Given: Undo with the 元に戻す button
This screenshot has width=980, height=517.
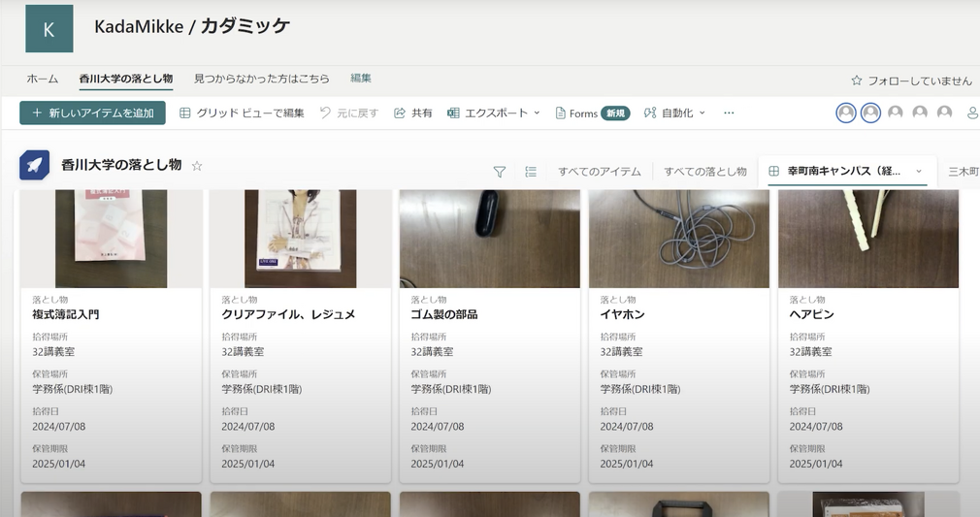Looking at the screenshot, I should tap(349, 113).
